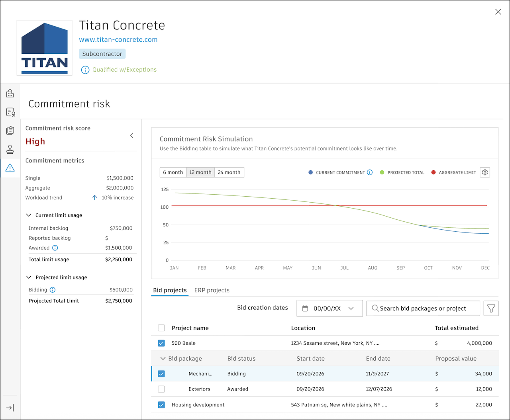
Task: Switch to the Bid projects tab
Action: point(170,290)
